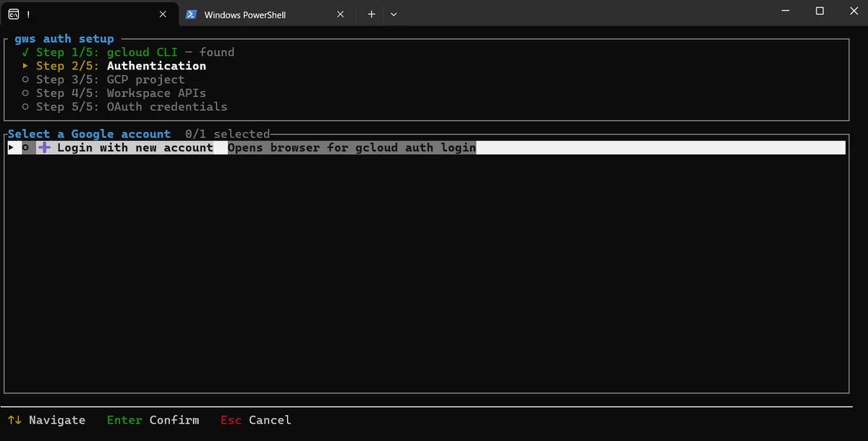This screenshot has height=441, width=868.
Task: Click the Esc Cancel hint
Action: coord(256,420)
